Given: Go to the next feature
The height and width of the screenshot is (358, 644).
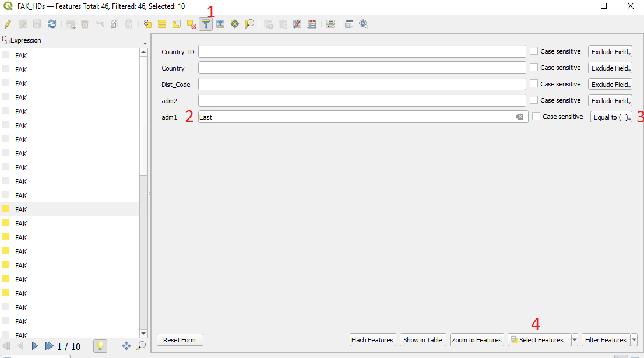Looking at the screenshot, I should click(x=35, y=346).
